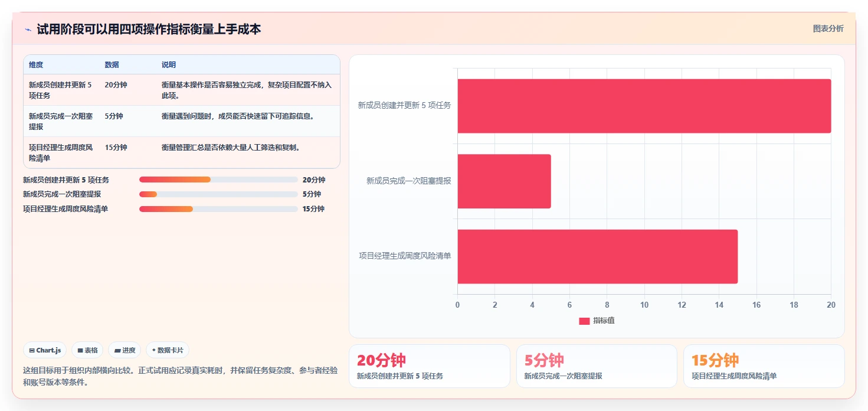Click progress label 新成员完成一次阻塞提报
The image size is (868, 411).
click(62, 194)
